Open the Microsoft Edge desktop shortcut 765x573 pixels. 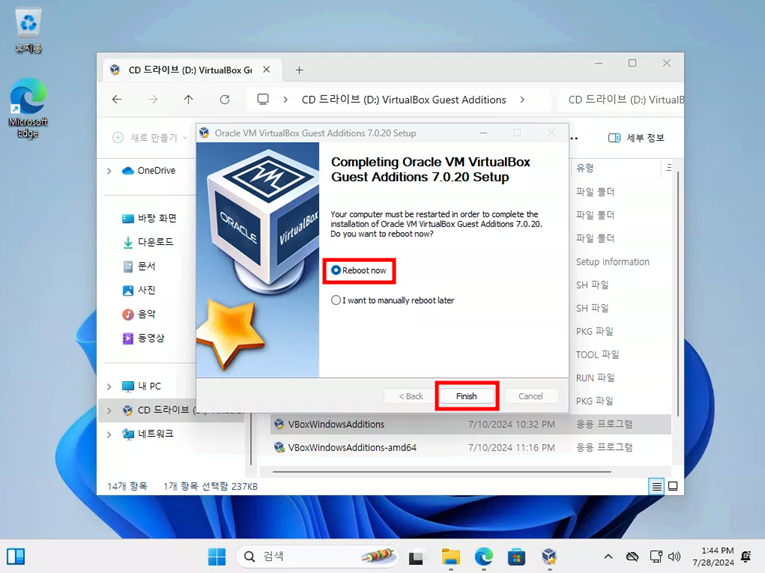tap(28, 108)
